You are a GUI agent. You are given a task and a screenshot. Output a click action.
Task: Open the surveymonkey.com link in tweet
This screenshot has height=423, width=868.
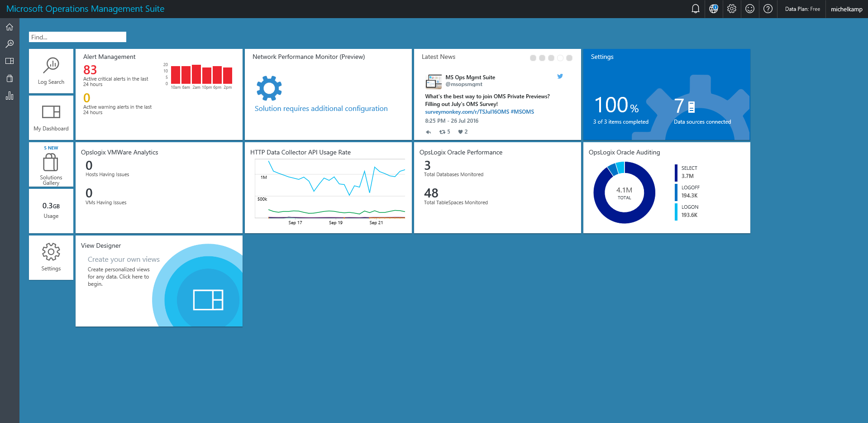(467, 112)
